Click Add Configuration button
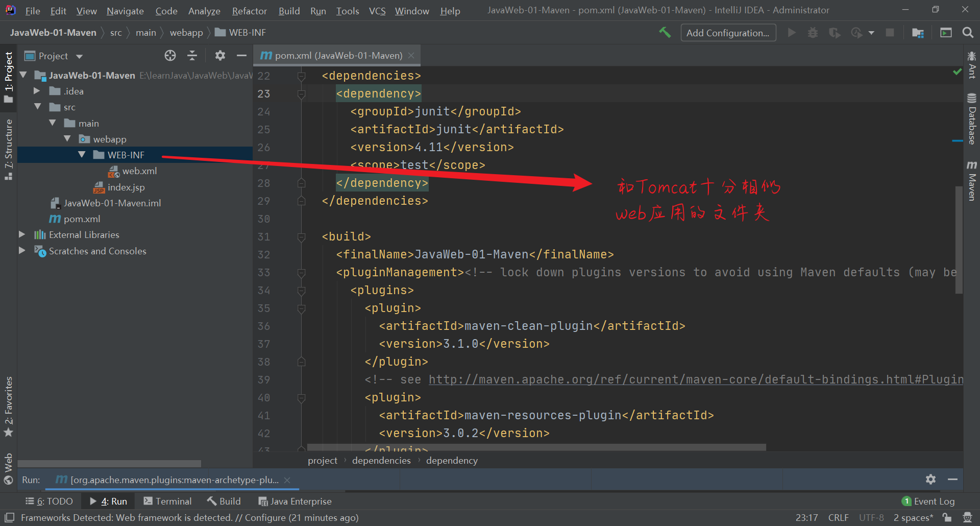980x526 pixels. pyautogui.click(x=728, y=33)
